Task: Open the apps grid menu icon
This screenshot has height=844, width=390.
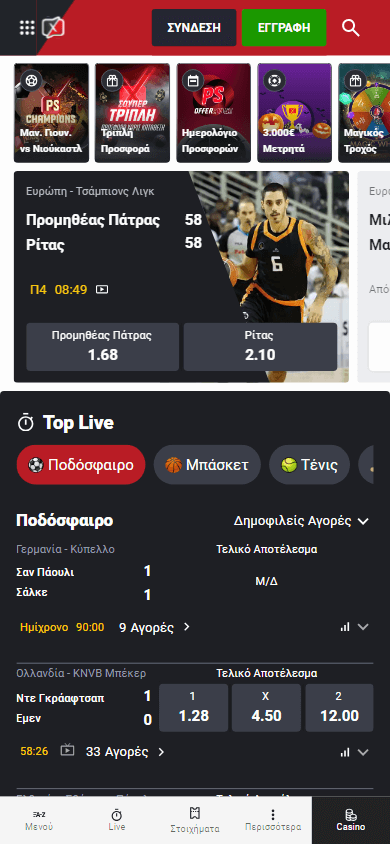Action: pyautogui.click(x=27, y=27)
